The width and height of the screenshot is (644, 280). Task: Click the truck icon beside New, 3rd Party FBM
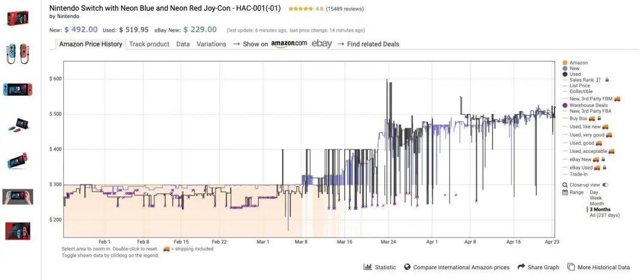coord(617,99)
